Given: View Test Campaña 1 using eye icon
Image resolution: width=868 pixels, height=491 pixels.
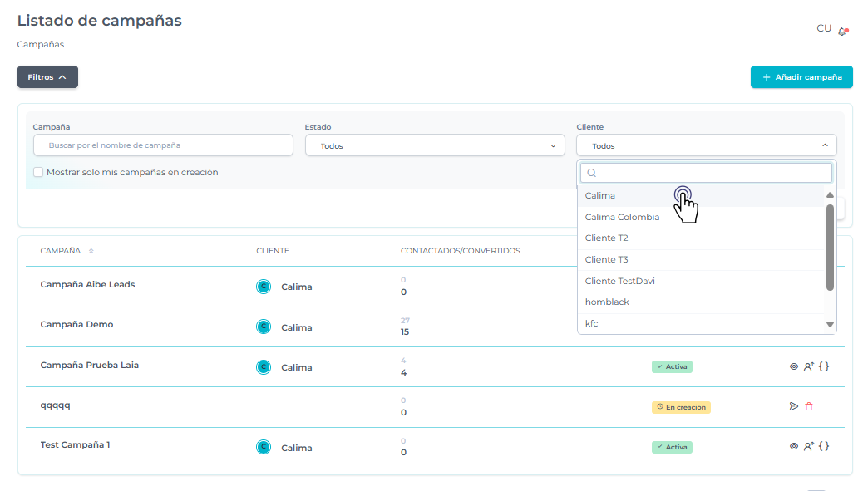Looking at the screenshot, I should (793, 446).
